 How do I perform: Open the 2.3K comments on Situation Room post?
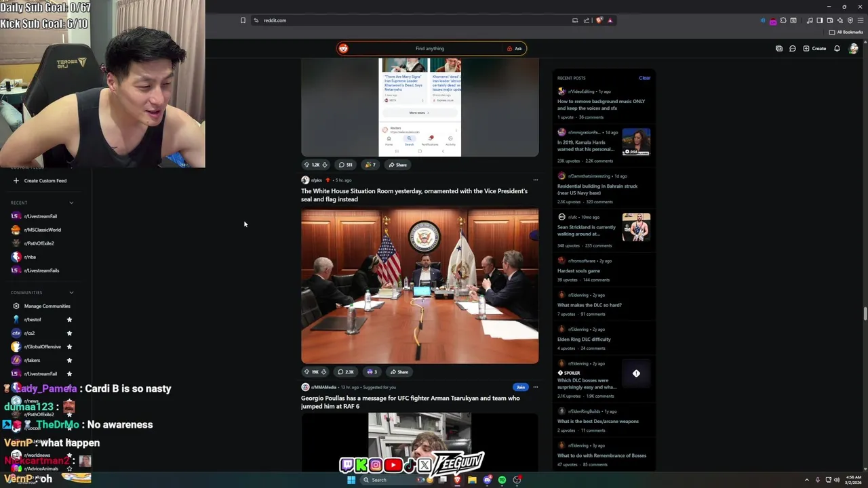(347, 372)
